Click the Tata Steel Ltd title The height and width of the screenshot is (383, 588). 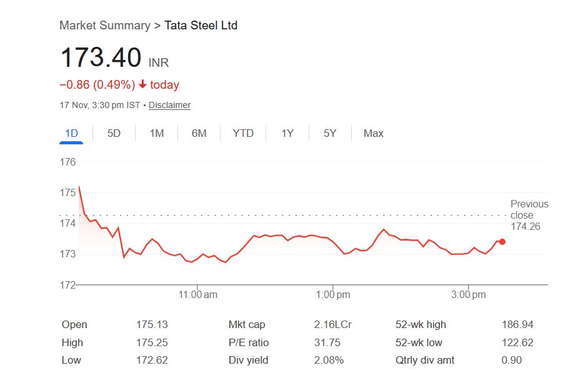[x=201, y=26]
